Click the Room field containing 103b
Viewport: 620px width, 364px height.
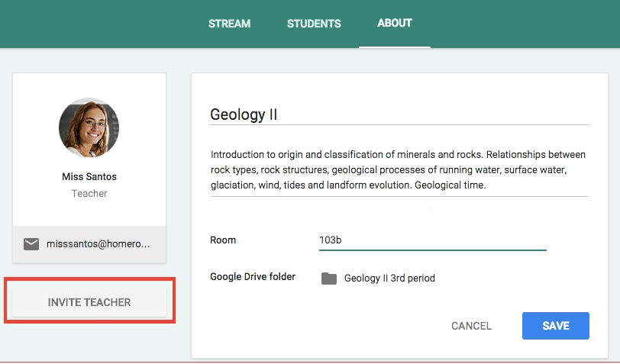coord(432,240)
